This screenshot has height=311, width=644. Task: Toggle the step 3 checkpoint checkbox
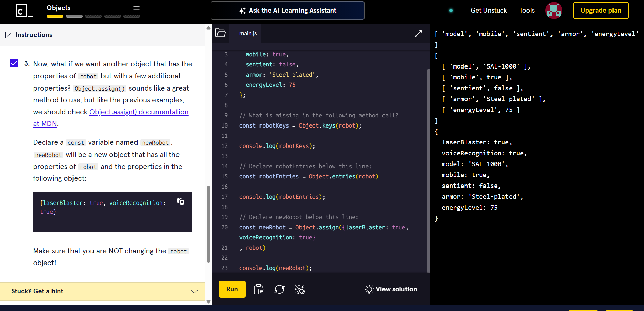click(14, 63)
